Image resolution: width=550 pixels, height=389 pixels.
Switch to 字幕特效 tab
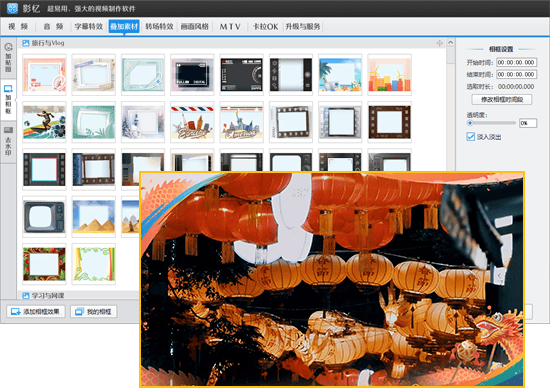pyautogui.click(x=88, y=27)
